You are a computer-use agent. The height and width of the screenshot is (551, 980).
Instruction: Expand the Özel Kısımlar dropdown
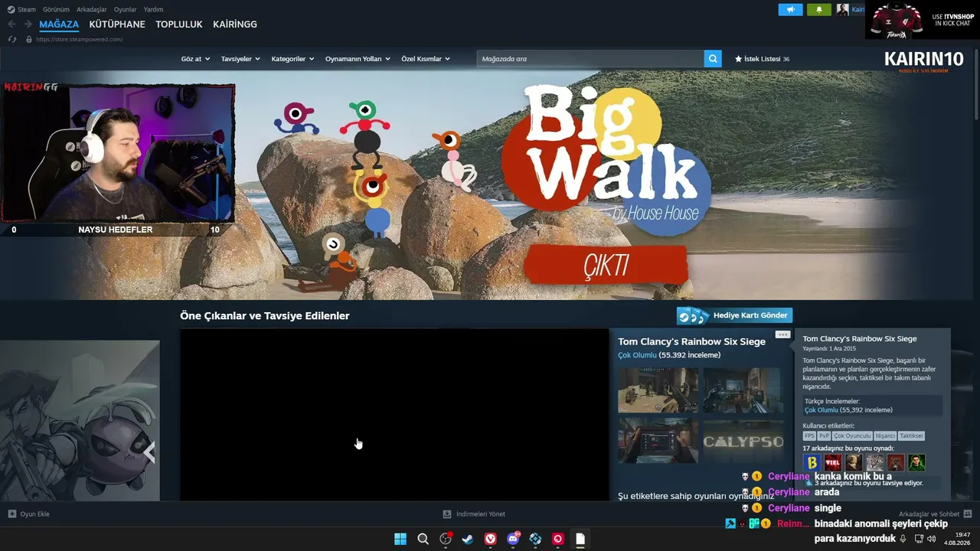point(426,59)
